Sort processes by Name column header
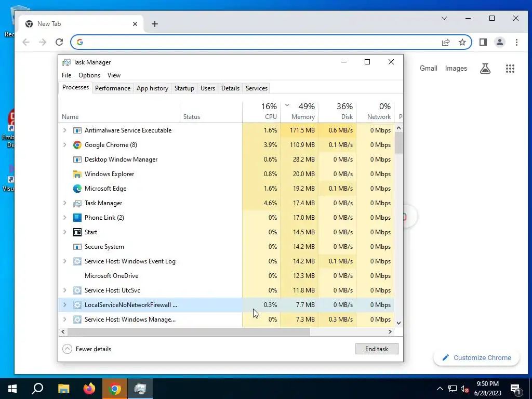The height and width of the screenshot is (399, 532). (119, 112)
